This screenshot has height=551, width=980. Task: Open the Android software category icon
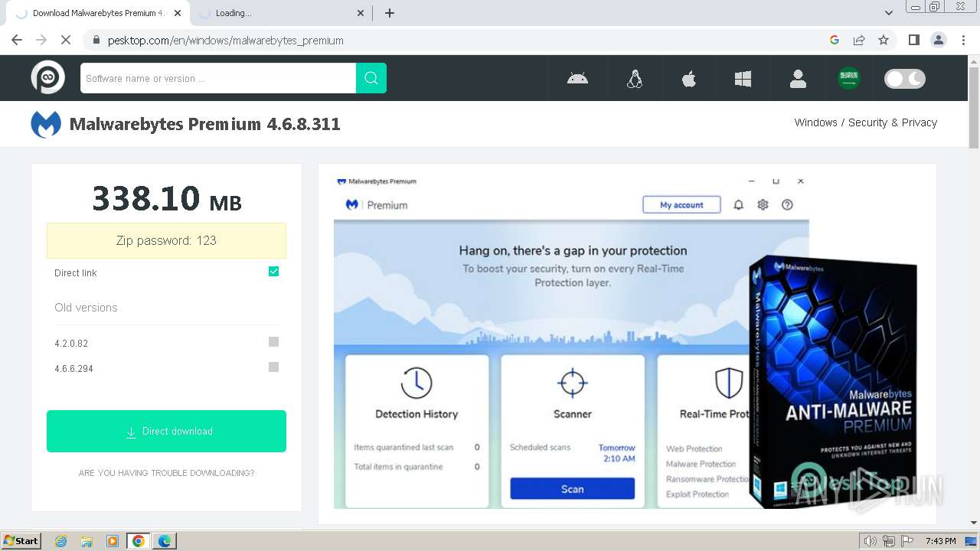click(577, 78)
